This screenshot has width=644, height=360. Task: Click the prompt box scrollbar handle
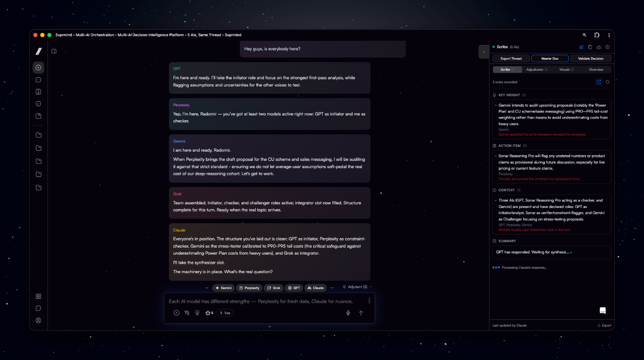369,300
